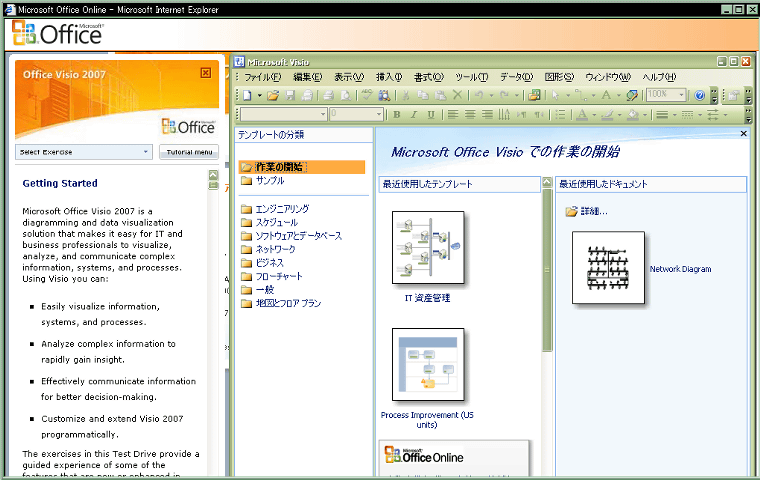Viewport: 760px width, 480px height.
Task: Open the 表示(V) menu
Action: [349, 77]
